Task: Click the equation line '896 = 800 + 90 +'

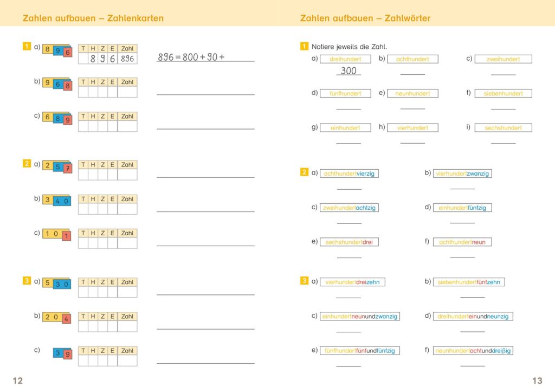Action: [191, 57]
